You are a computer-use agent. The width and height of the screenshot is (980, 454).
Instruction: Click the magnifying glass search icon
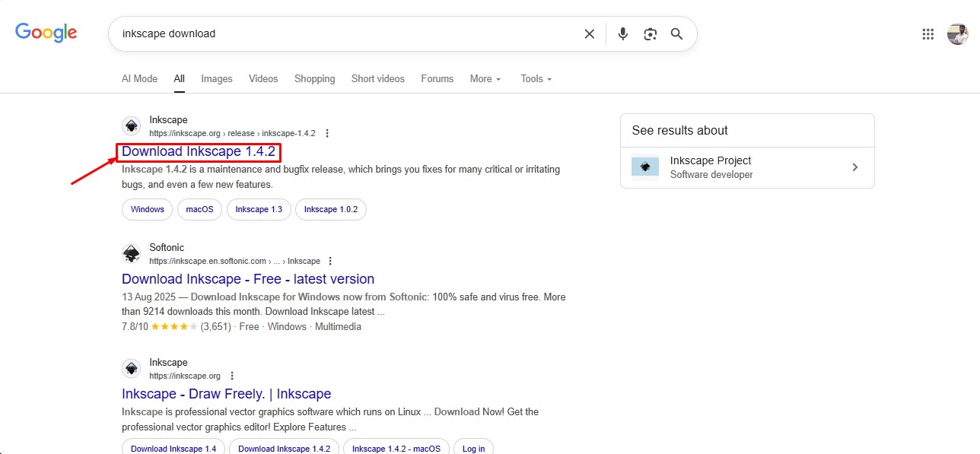coord(676,33)
